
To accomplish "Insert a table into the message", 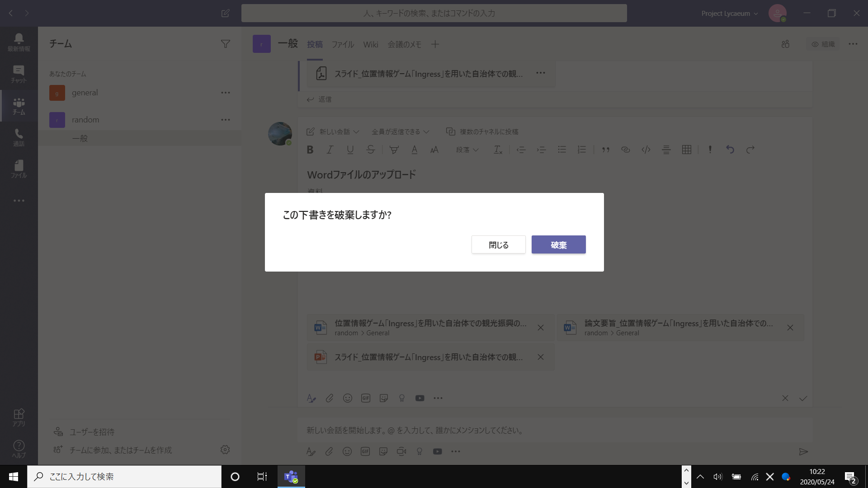I will pos(686,150).
